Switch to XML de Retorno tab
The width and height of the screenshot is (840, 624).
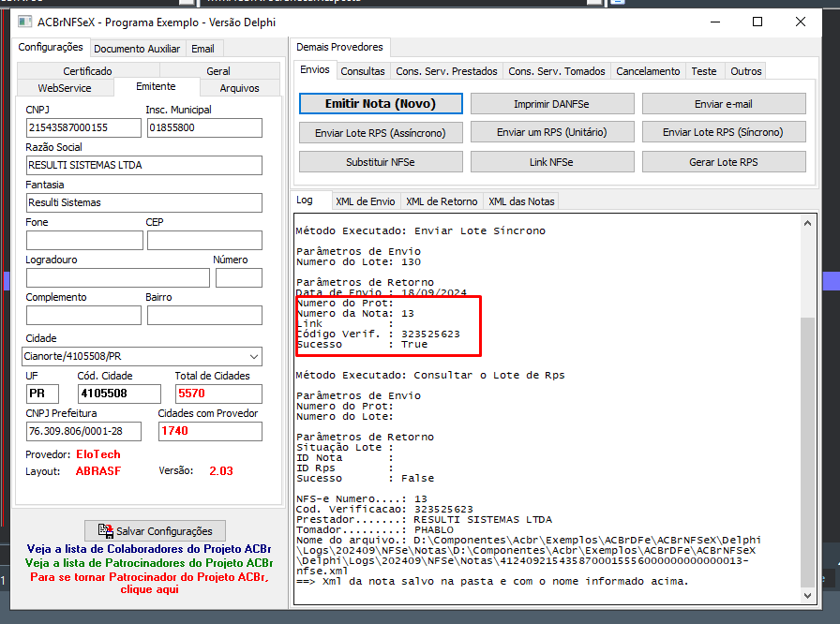[x=442, y=201]
